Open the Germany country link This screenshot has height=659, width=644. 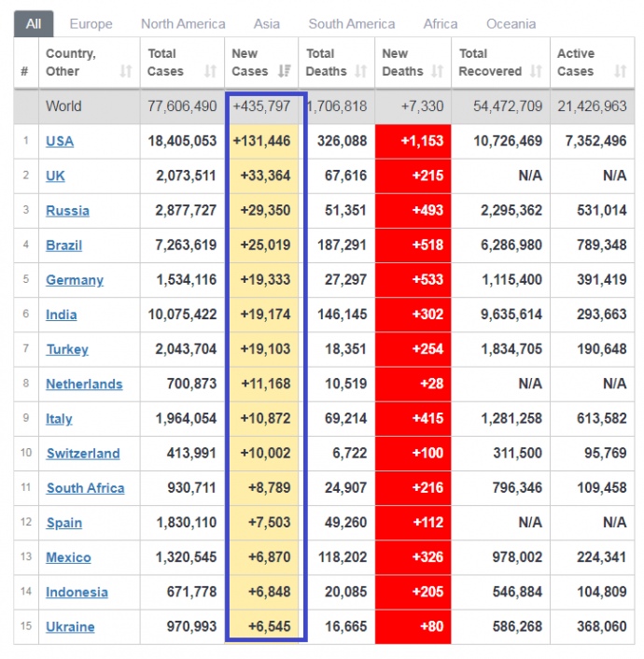[75, 280]
